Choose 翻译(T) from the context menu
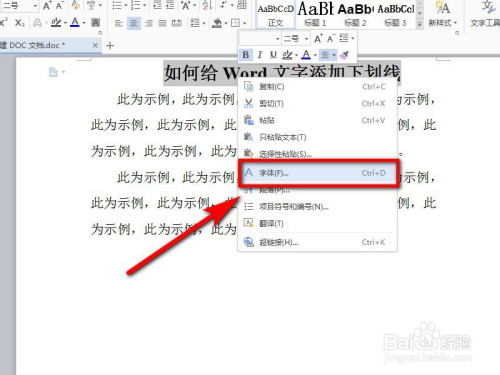Image resolution: width=500 pixels, height=375 pixels. point(317,223)
